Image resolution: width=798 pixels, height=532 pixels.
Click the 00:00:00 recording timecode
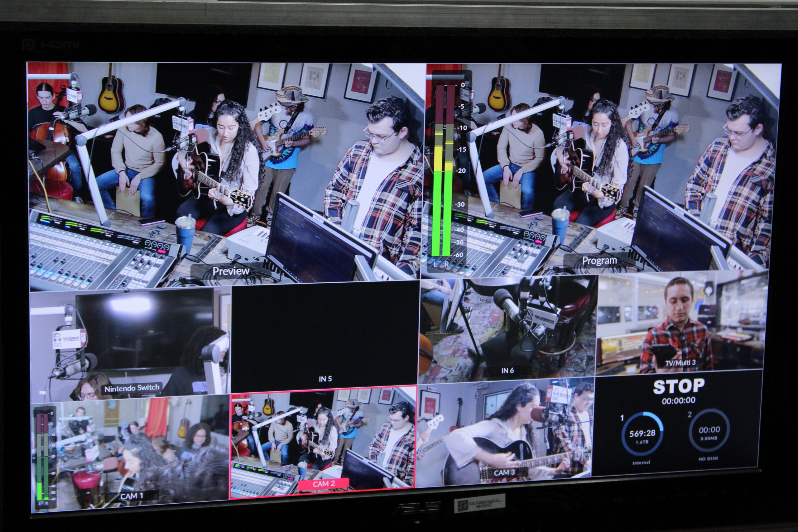pos(679,401)
